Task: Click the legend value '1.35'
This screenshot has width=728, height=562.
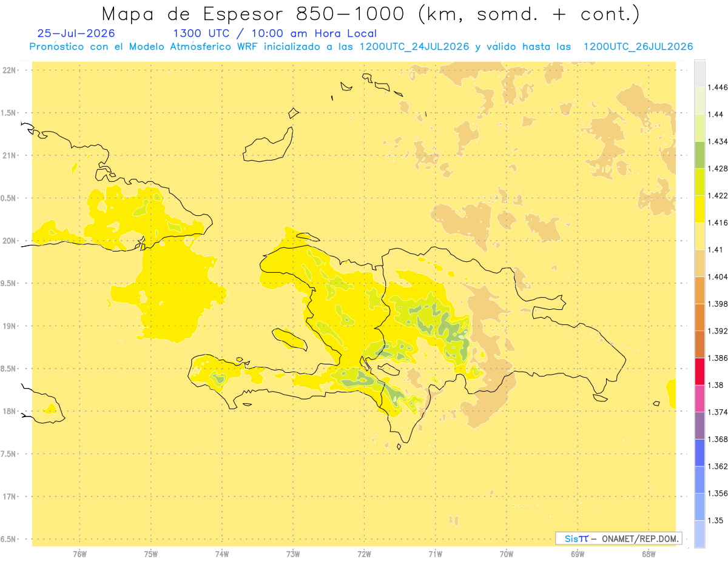Action: (x=716, y=521)
